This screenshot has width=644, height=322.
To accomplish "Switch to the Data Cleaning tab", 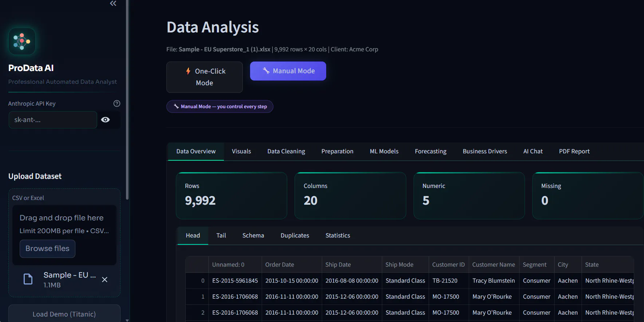I will coord(286,151).
